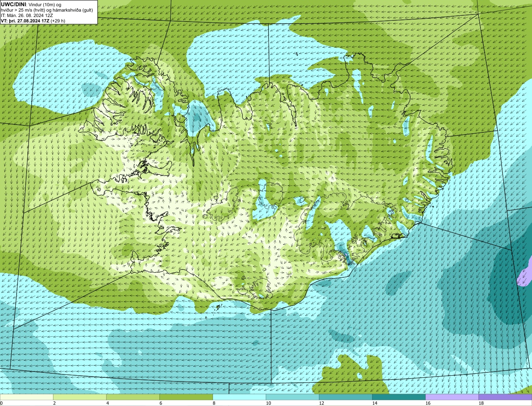Click the purple legend swatch above 18 m/s
Screen dimensions: 532x406
coord(505,397)
